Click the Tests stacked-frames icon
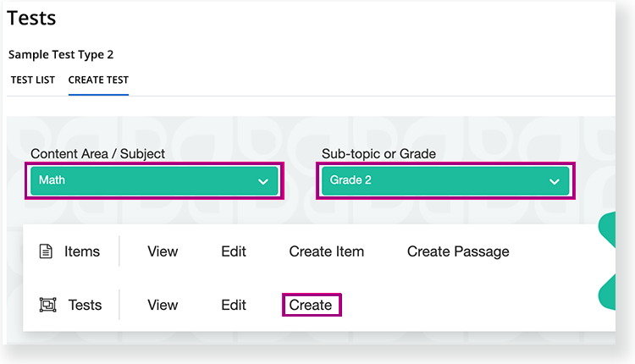Image resolution: width=635 pixels, height=364 pixels. coord(47,305)
